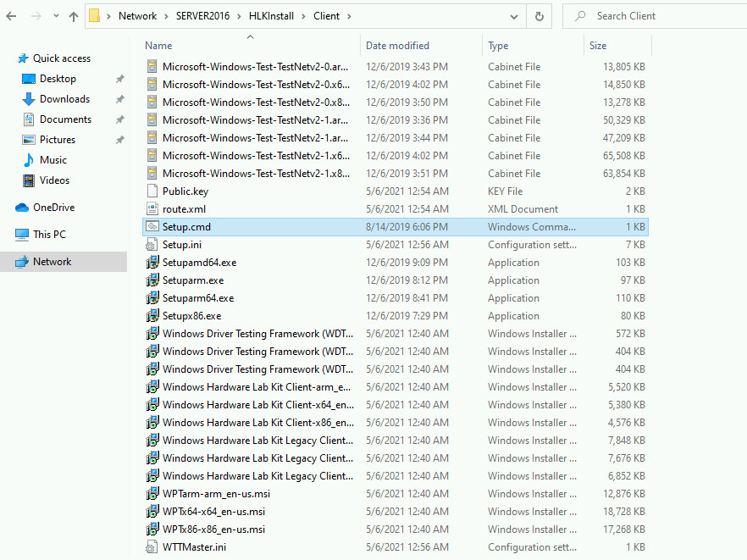The height and width of the screenshot is (560, 747).
Task: Click the Downloads pin icon
Action: tap(120, 99)
